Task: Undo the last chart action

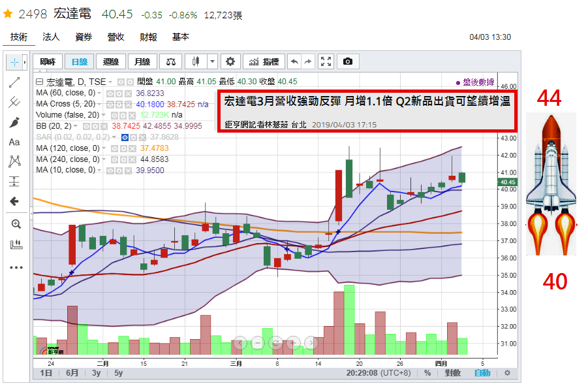Action: point(294,61)
